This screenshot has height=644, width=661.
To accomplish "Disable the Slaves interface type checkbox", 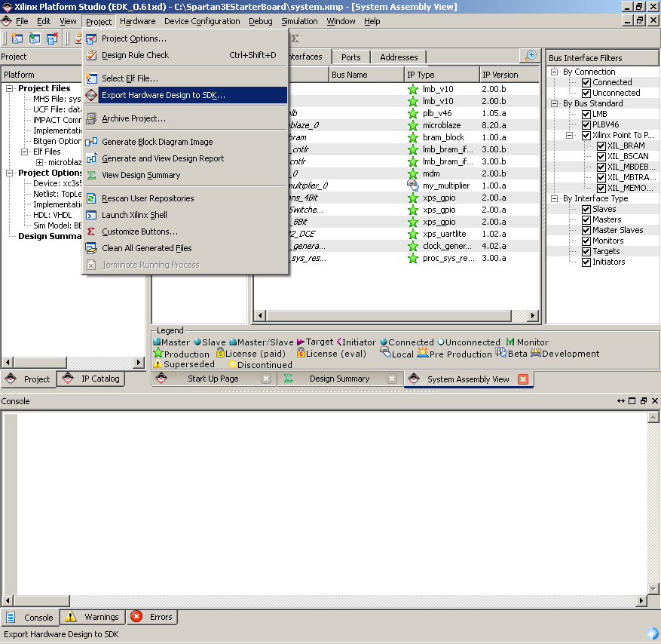I will [586, 209].
